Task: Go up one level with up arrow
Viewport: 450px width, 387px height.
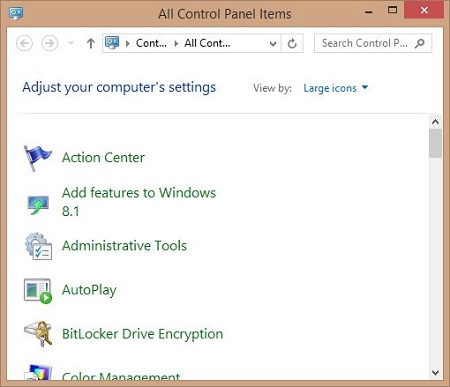Action: point(90,43)
